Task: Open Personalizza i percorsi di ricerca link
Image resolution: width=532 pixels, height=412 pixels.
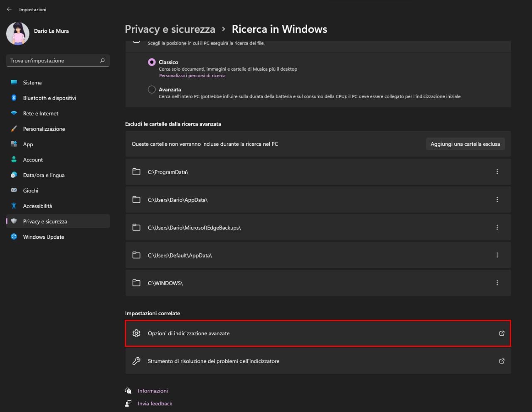Action: click(192, 76)
